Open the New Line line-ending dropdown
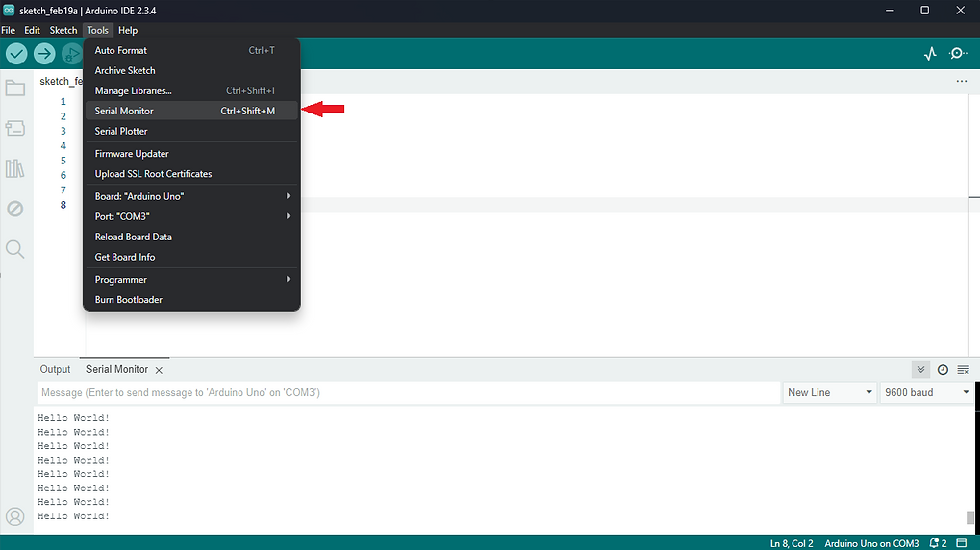Viewport: 980px width, 550px height. coord(829,392)
